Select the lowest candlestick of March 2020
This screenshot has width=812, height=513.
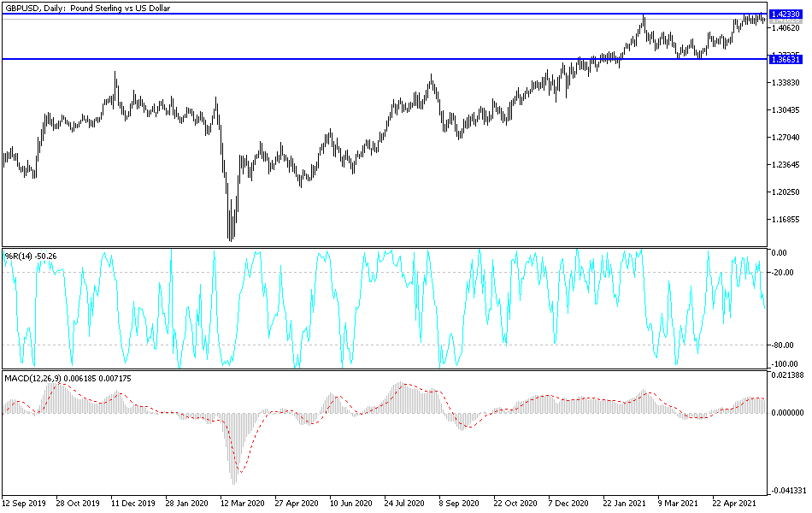(231, 231)
